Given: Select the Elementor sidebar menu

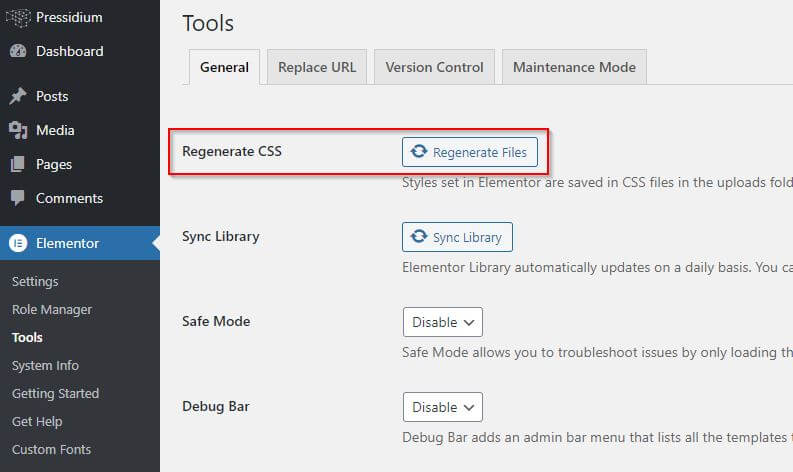Looking at the screenshot, I should tap(80, 243).
